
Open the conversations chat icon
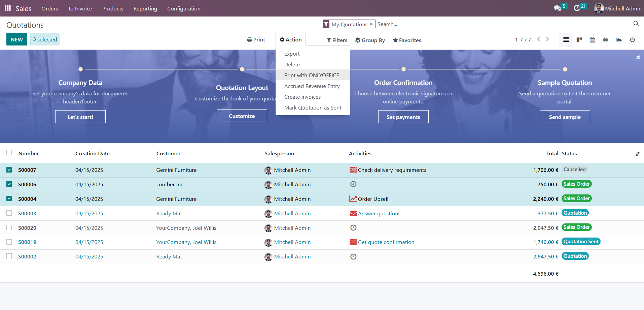(x=558, y=8)
